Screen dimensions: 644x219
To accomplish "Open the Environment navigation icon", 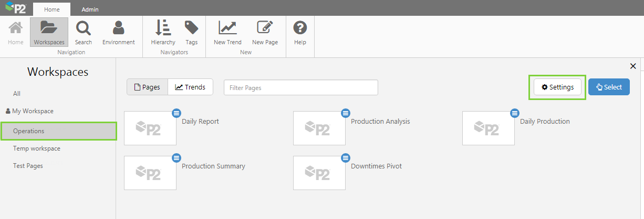I will (x=118, y=32).
